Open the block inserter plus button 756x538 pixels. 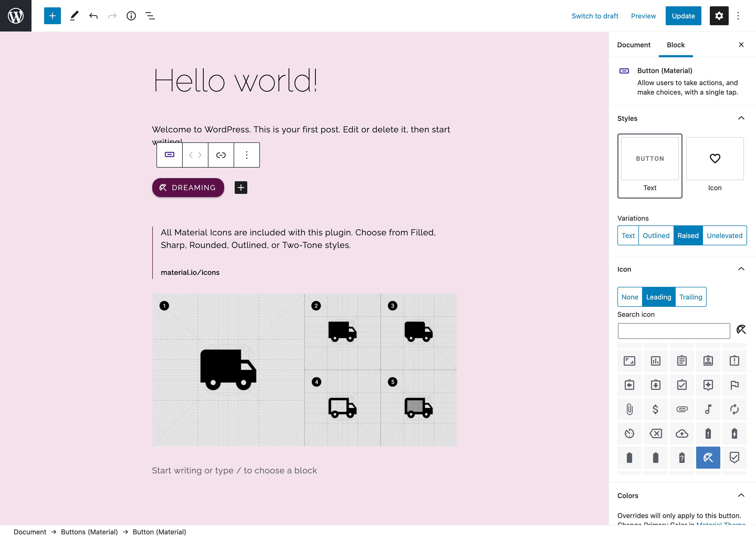pyautogui.click(x=52, y=15)
